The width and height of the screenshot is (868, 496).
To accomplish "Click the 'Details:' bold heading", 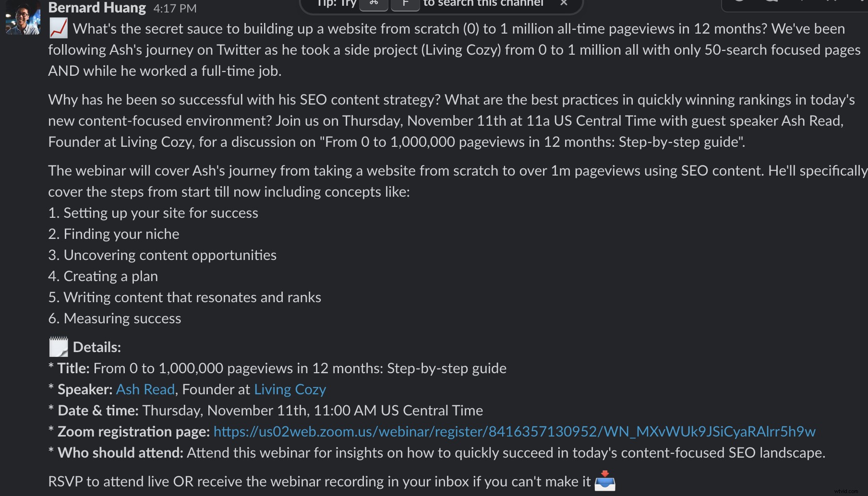I will 97,347.
